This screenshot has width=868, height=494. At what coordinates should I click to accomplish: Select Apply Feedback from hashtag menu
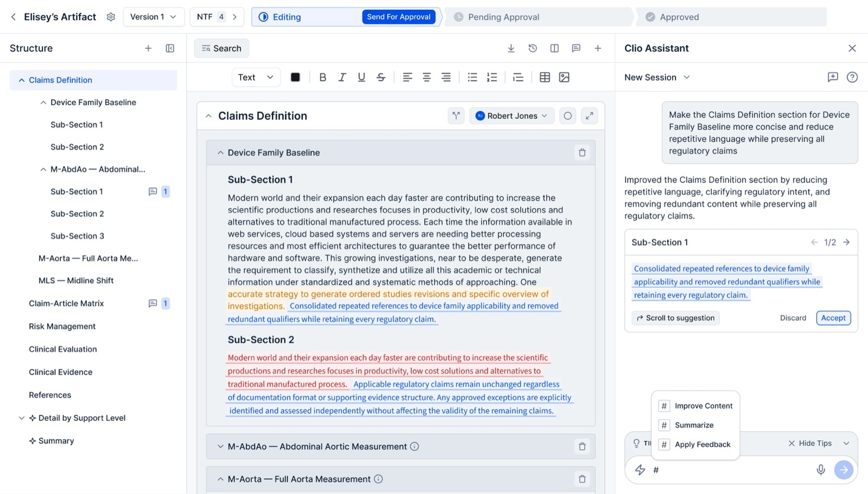[695, 445]
